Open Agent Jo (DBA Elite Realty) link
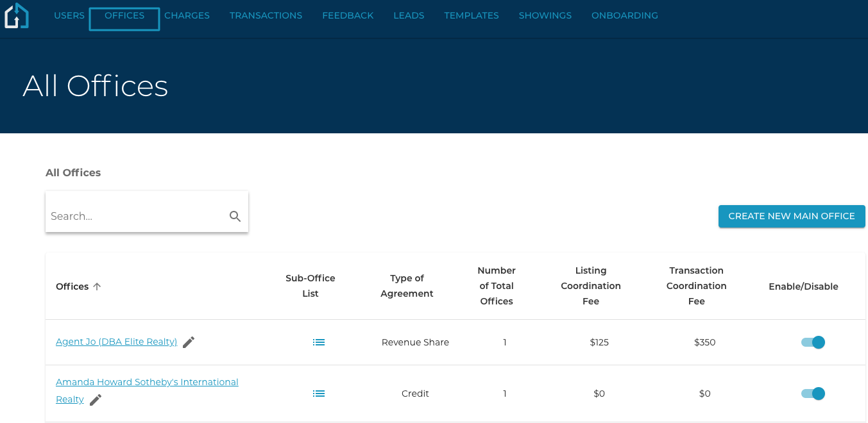Screen dimensions: 868x423 pos(116,342)
